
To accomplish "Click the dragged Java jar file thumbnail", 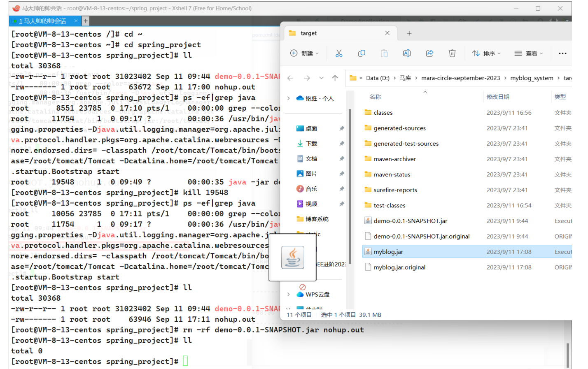I will 293,258.
